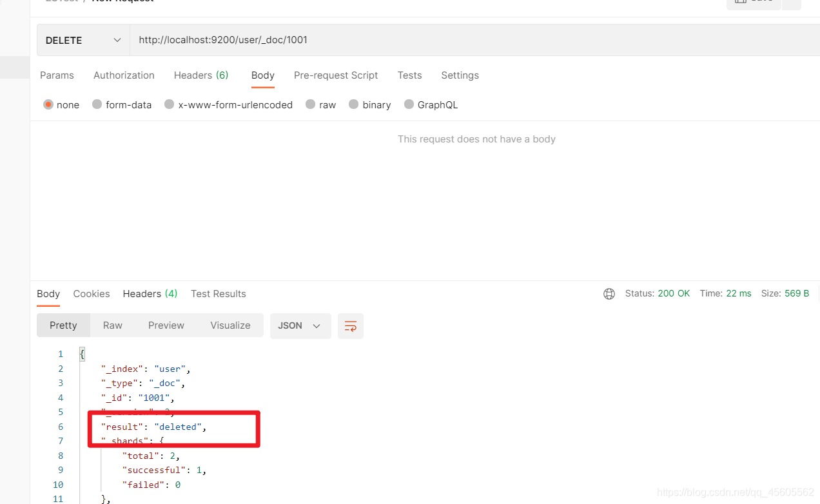Select the GraphQL body radio button

[409, 104]
